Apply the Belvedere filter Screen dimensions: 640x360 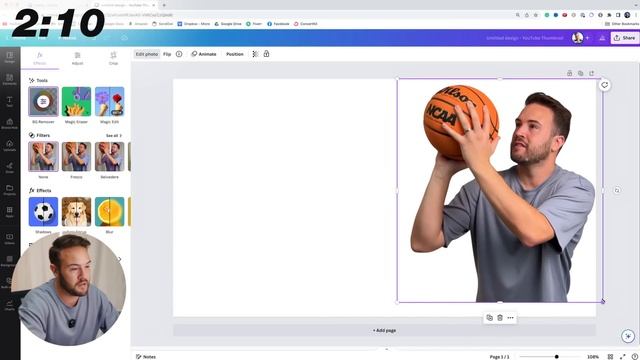(x=109, y=156)
